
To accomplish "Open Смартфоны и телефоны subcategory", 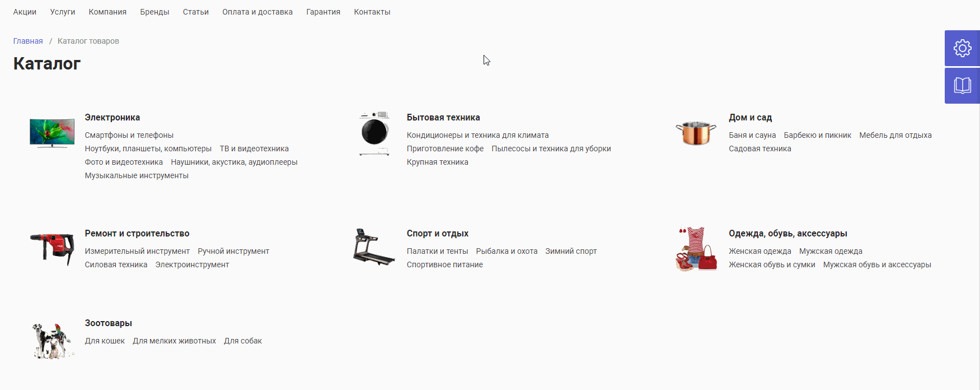I will click(129, 135).
